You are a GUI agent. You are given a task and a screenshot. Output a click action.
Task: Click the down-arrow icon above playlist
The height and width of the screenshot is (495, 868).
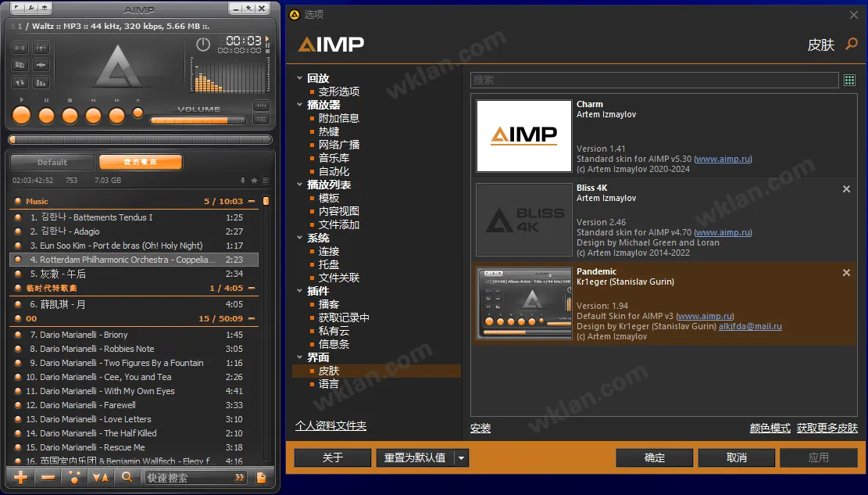[x=242, y=181]
